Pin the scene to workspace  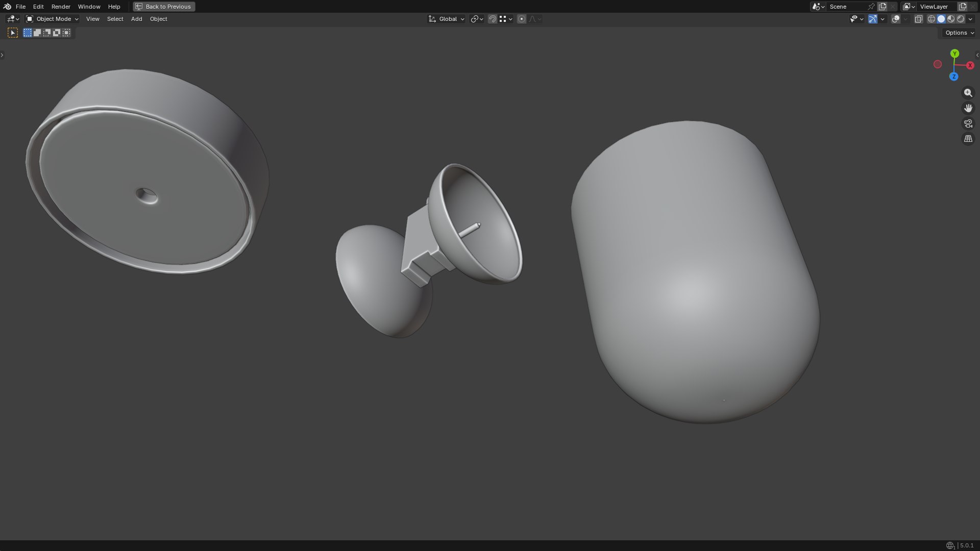(871, 7)
